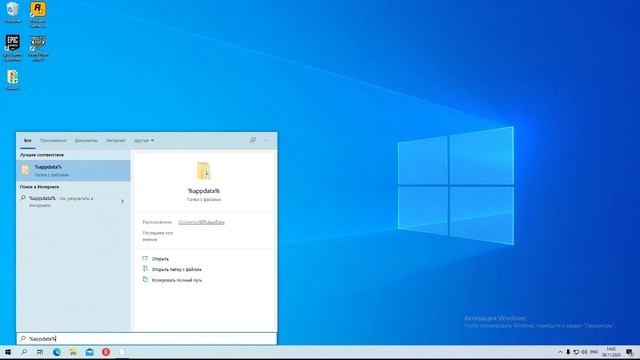Click the large folder icon in preview pane
Screen dimensions: 640x360
click(204, 171)
